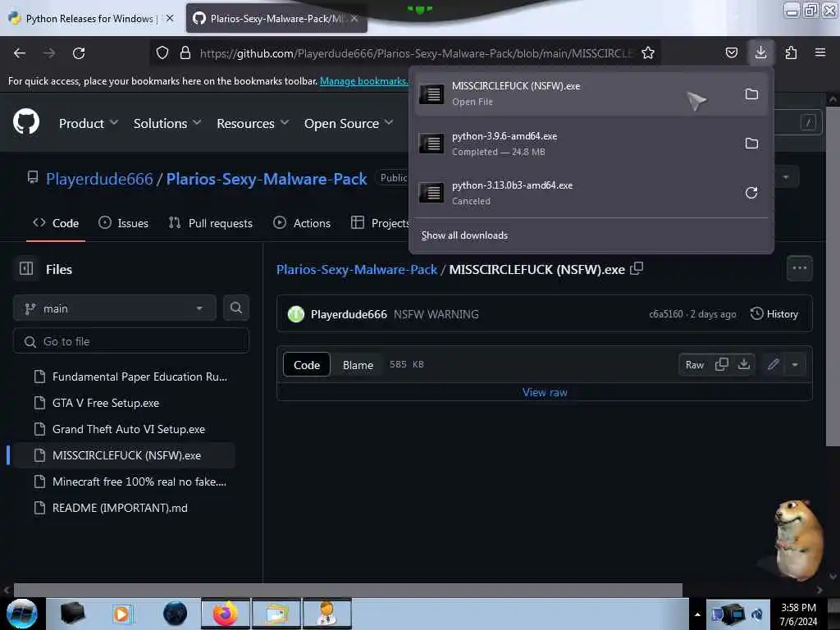The width and height of the screenshot is (840, 630).
Task: Retry canceled python-3.13.0b3 download
Action: [x=751, y=193]
